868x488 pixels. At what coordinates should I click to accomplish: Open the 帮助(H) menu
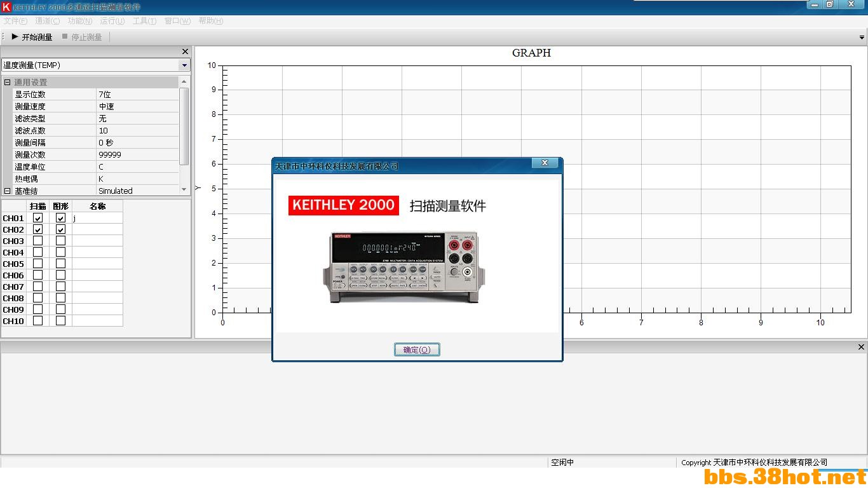(x=211, y=21)
